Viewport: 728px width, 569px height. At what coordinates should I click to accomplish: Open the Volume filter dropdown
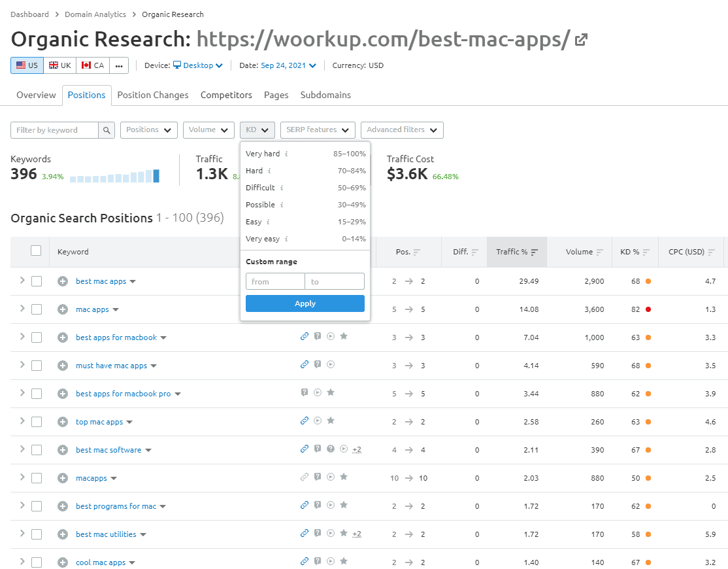tap(208, 130)
